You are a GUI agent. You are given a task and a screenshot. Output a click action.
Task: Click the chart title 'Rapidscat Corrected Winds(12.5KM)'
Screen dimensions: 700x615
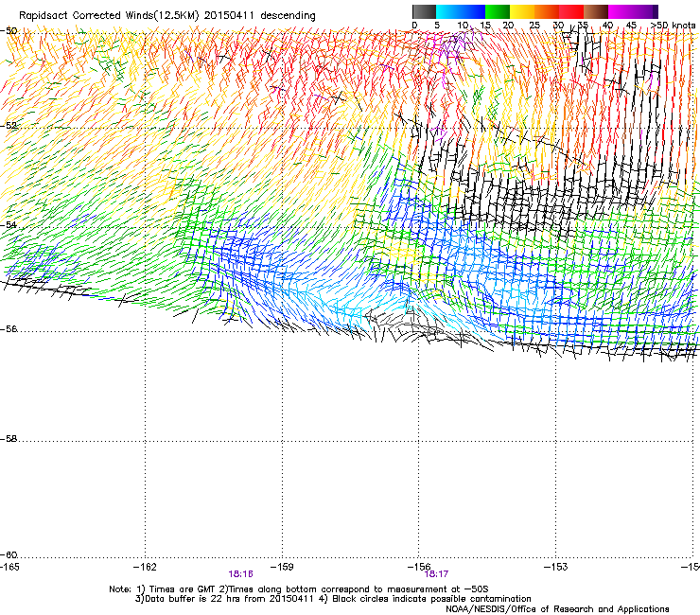pyautogui.click(x=109, y=16)
